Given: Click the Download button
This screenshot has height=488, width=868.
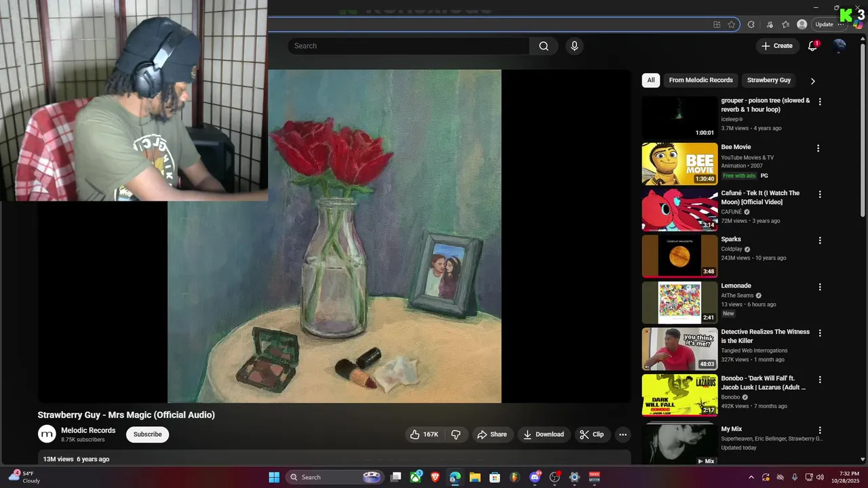Looking at the screenshot, I should pyautogui.click(x=543, y=434).
